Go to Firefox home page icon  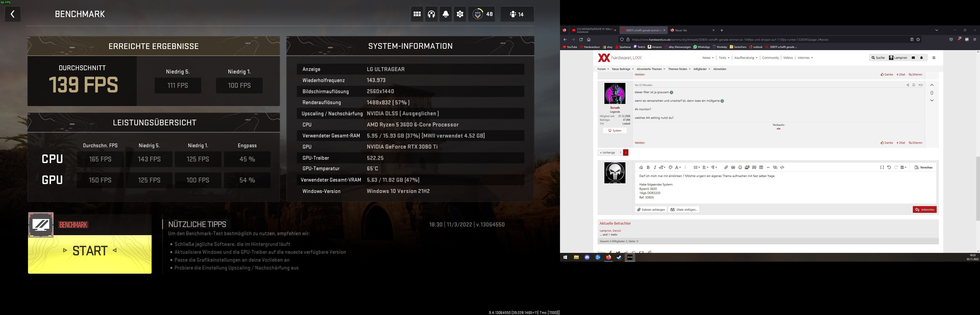pos(588,40)
